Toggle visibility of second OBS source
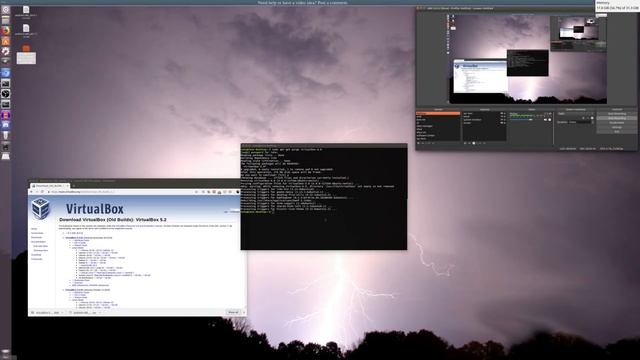This screenshot has height=360, width=640. coord(502,116)
